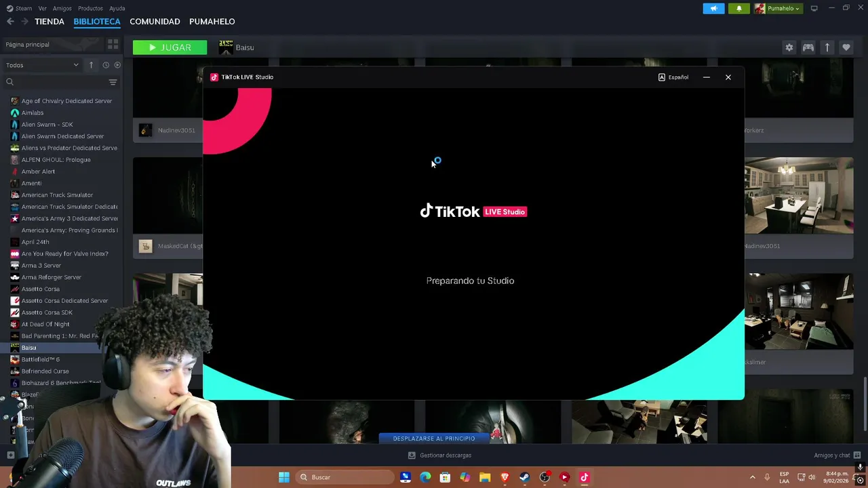Open the Steam notifications bell
The image size is (868, 488).
point(739,8)
